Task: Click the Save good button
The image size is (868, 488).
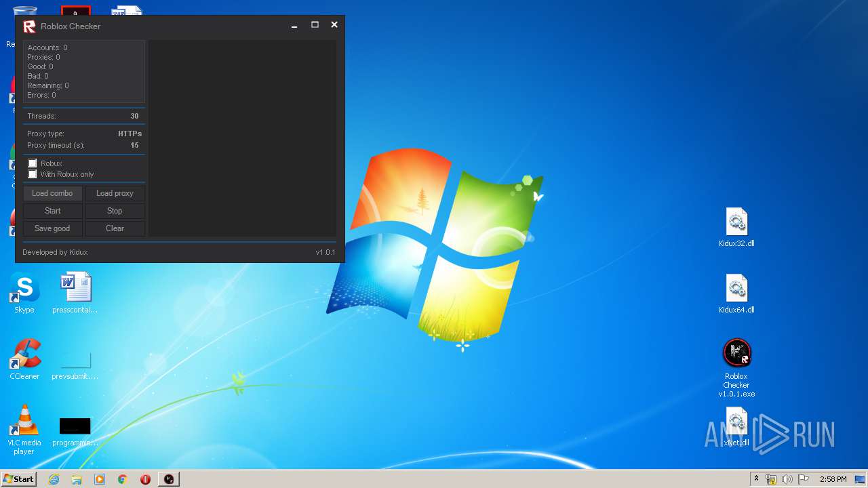Action: (x=52, y=228)
